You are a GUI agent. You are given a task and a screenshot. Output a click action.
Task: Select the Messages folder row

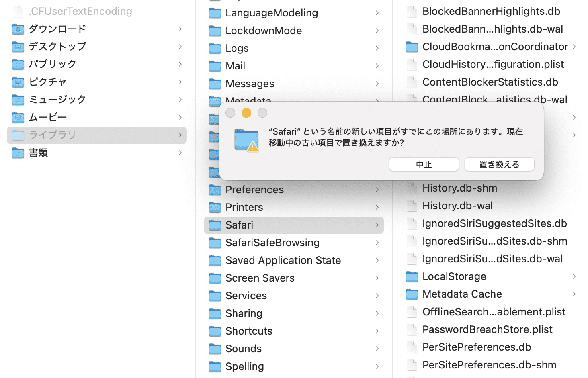click(294, 84)
